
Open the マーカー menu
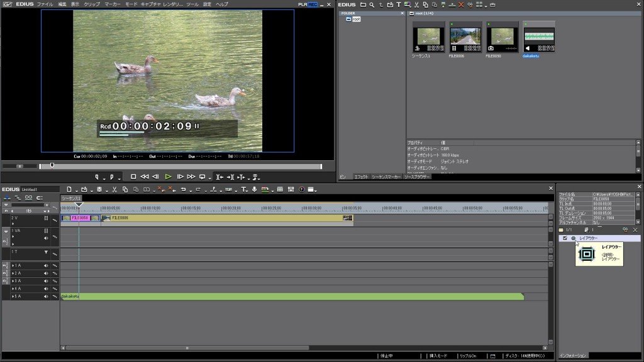click(x=112, y=4)
